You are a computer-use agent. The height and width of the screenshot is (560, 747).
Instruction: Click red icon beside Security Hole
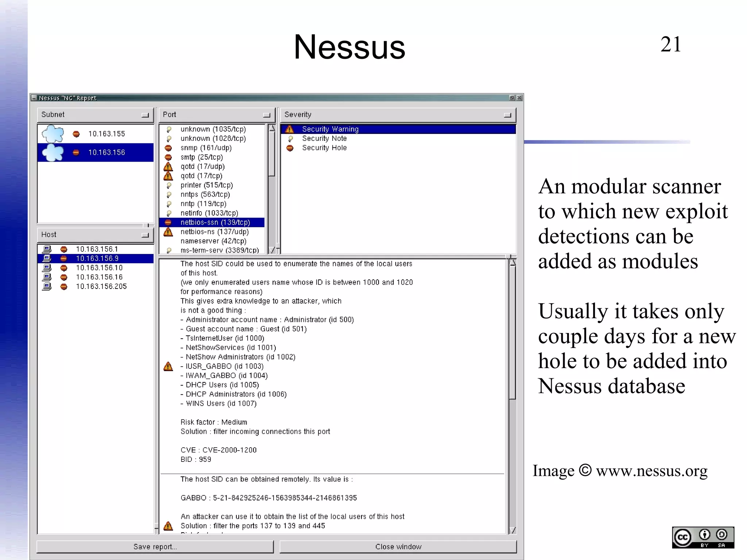[x=290, y=148]
